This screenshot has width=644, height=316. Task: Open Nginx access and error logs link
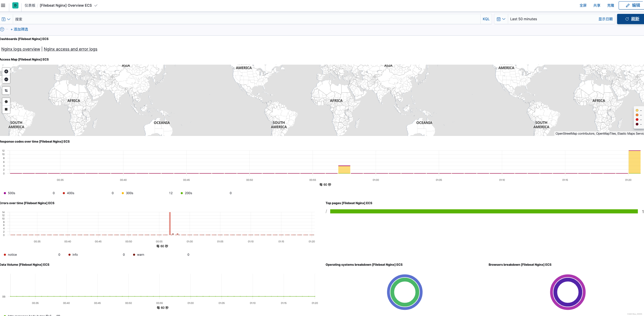click(71, 49)
